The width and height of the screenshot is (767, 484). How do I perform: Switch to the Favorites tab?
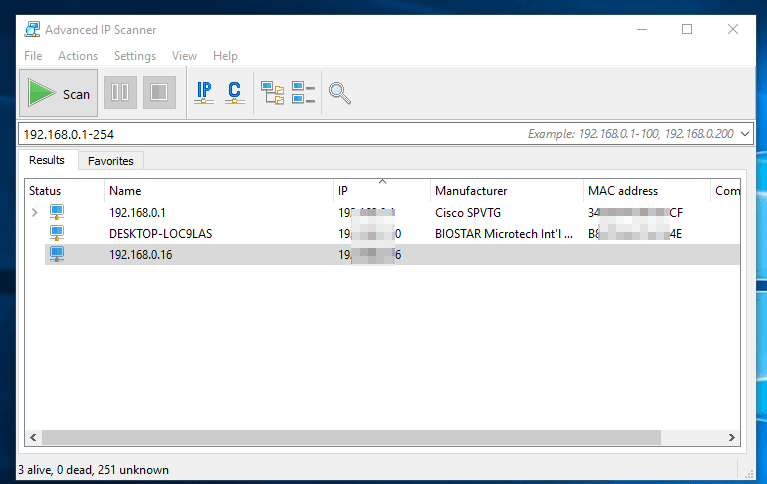[110, 160]
